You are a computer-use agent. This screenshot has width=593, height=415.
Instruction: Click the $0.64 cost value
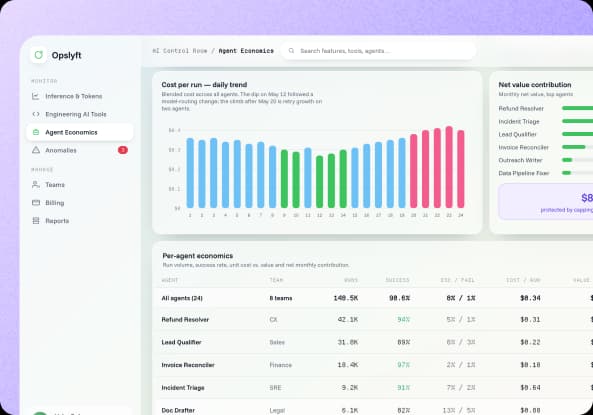[x=530, y=388]
